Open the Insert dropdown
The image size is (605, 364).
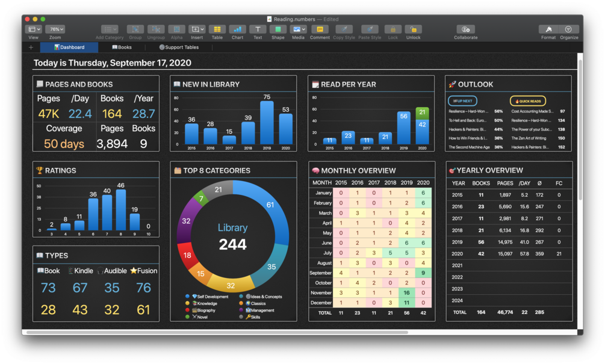197,29
